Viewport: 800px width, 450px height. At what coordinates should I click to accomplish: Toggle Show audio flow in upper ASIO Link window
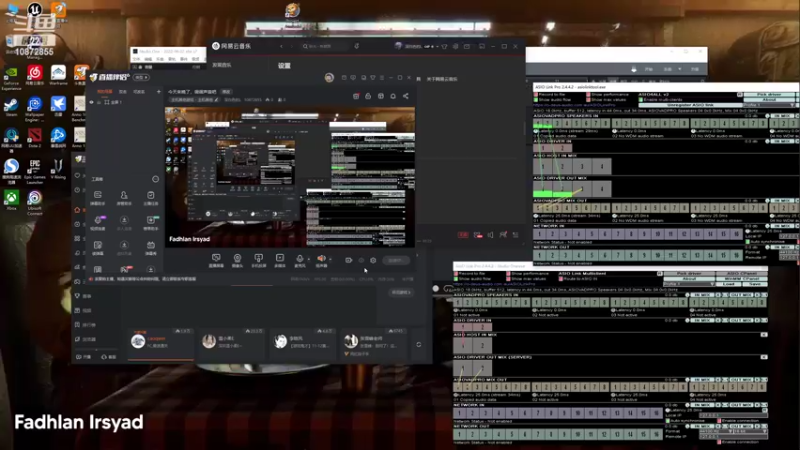536,99
